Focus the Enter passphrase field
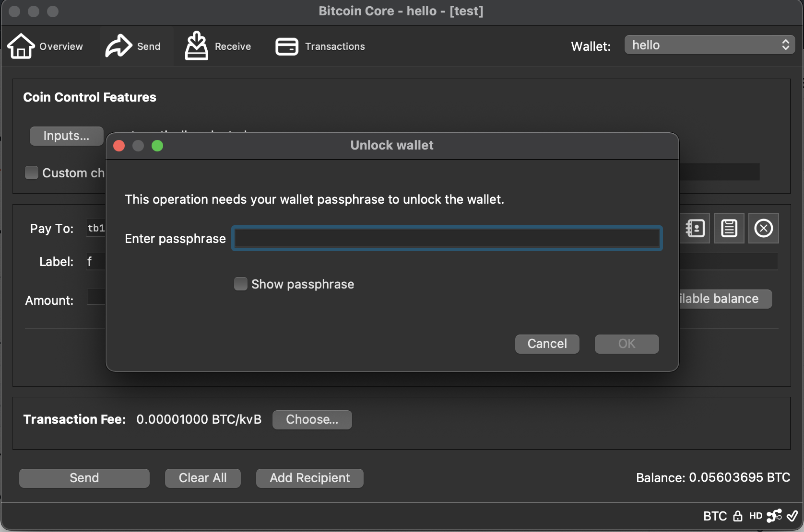 pos(447,238)
